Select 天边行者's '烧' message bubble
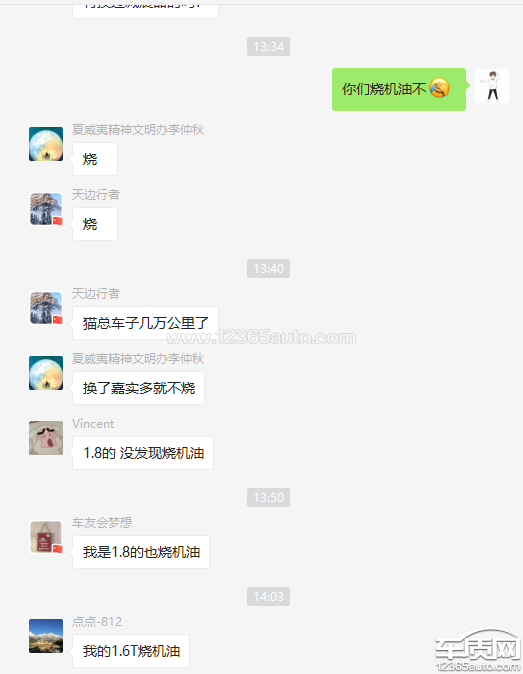Screen dimensions: 523x674 click(x=95, y=224)
